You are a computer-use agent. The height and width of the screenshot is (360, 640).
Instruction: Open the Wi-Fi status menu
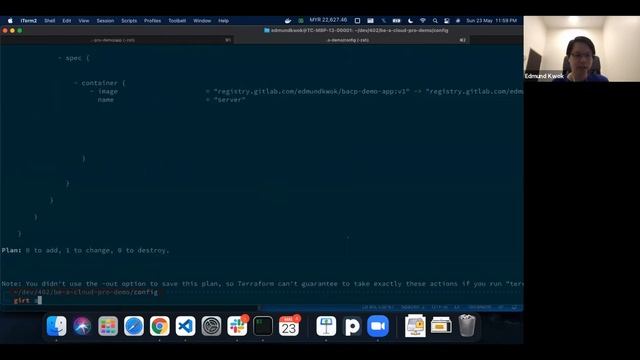point(423,20)
